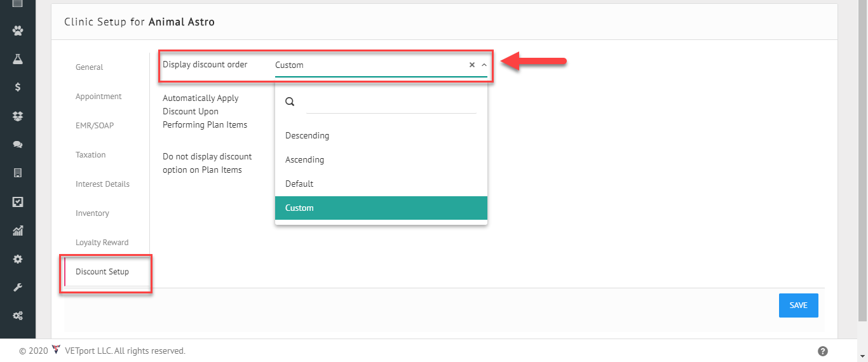Image resolution: width=868 pixels, height=362 pixels.
Task: Click the Display discount order label
Action: pos(205,64)
